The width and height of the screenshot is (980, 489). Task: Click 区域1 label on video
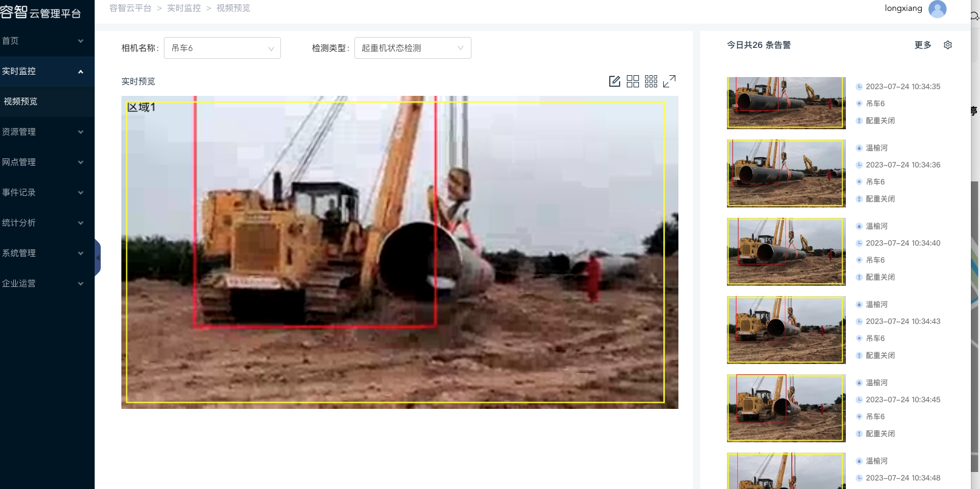click(x=141, y=107)
